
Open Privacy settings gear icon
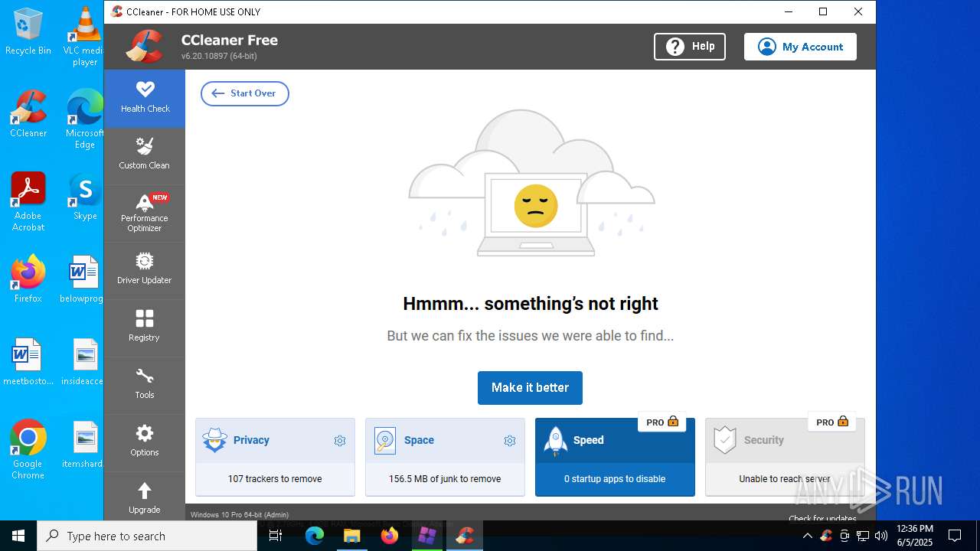point(340,441)
